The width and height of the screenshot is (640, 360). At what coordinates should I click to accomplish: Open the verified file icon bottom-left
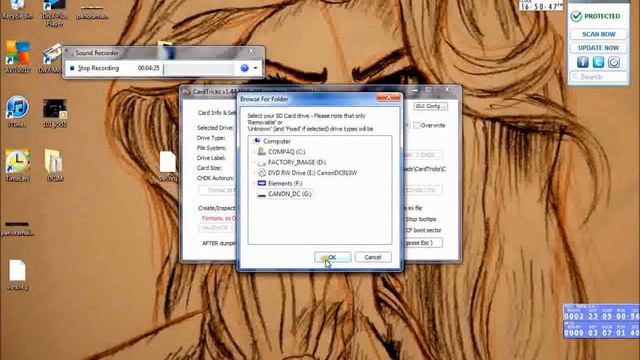pyautogui.click(x=18, y=275)
